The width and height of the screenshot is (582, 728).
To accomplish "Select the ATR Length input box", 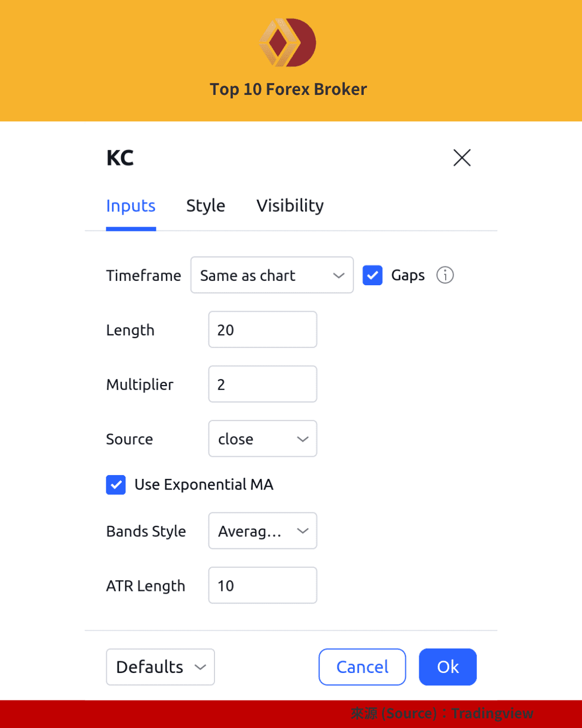I will [x=262, y=586].
